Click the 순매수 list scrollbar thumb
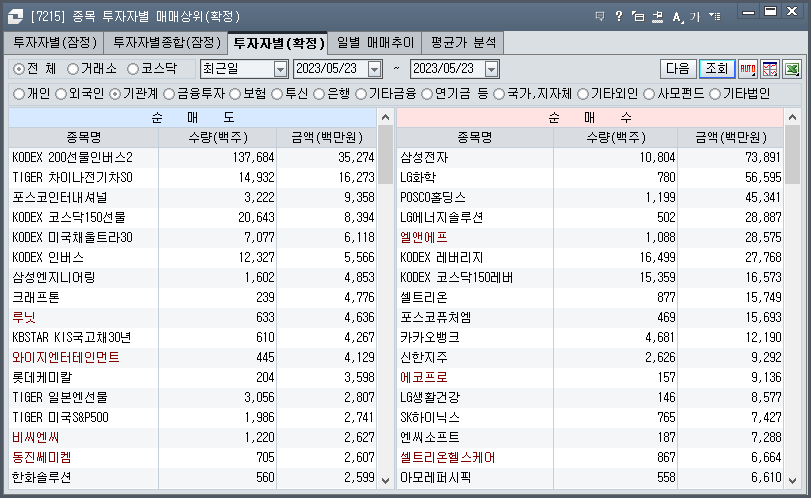Viewport: 811px width, 498px height. (792, 155)
